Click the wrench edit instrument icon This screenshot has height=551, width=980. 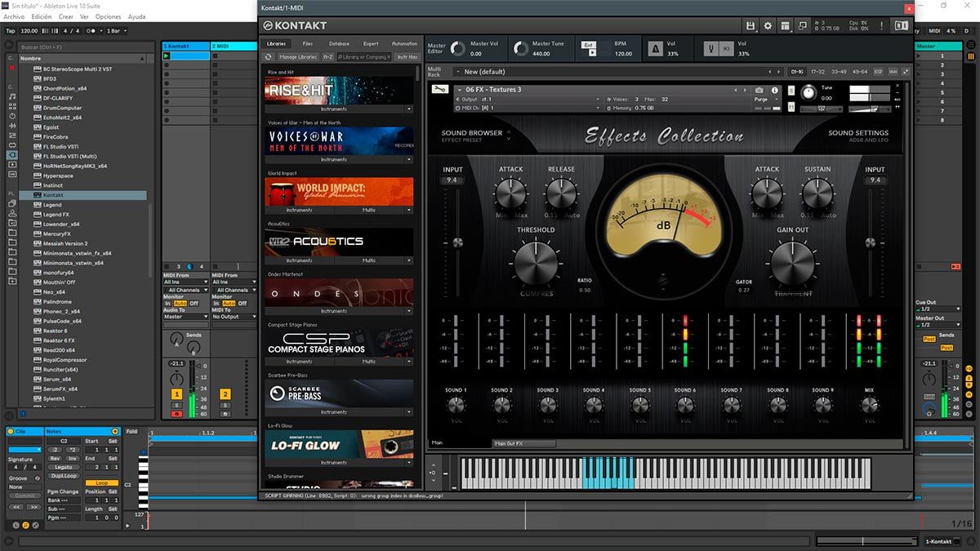[x=440, y=90]
